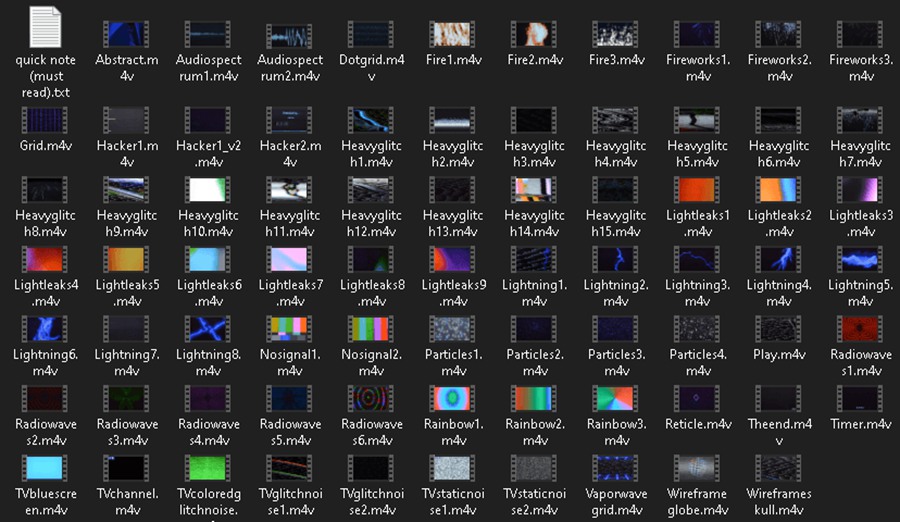Screen dimensions: 900x522
Task: Select the Lightleaks1.m4v file
Action: click(x=698, y=190)
